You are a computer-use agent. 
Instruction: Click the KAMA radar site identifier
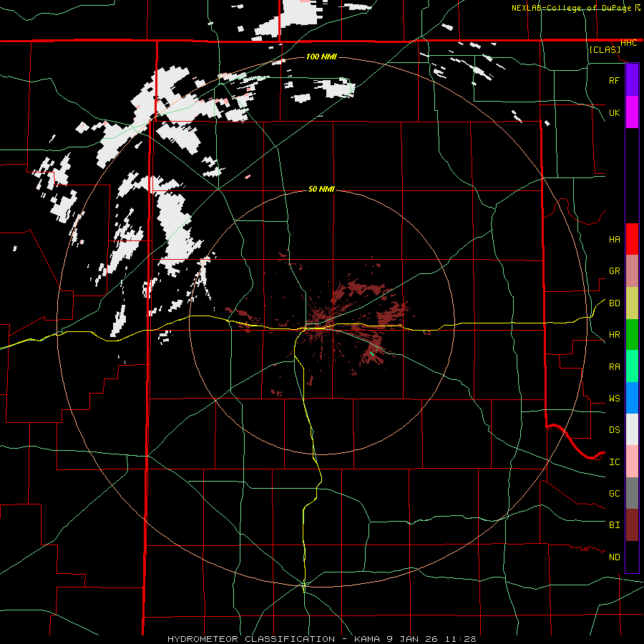tap(367, 639)
